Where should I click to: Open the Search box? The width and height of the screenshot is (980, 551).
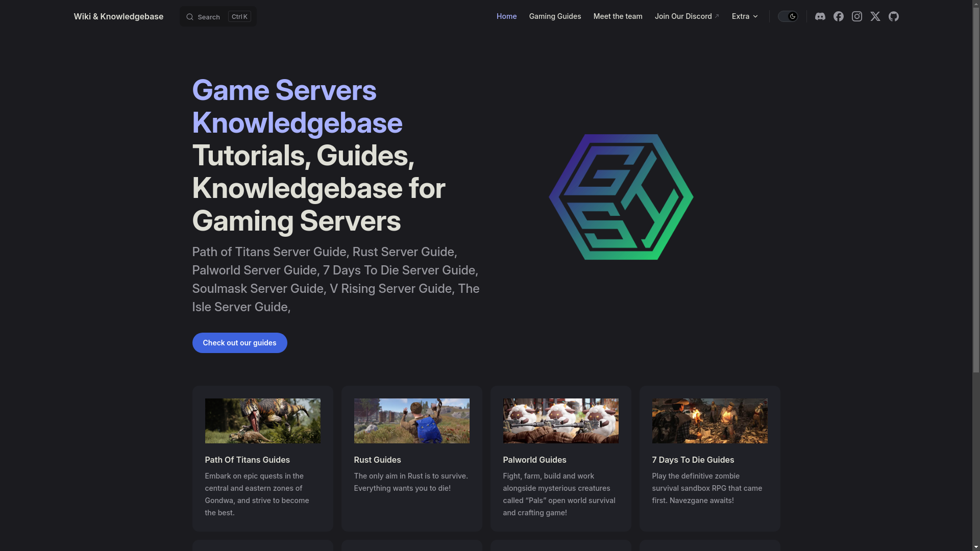218,17
